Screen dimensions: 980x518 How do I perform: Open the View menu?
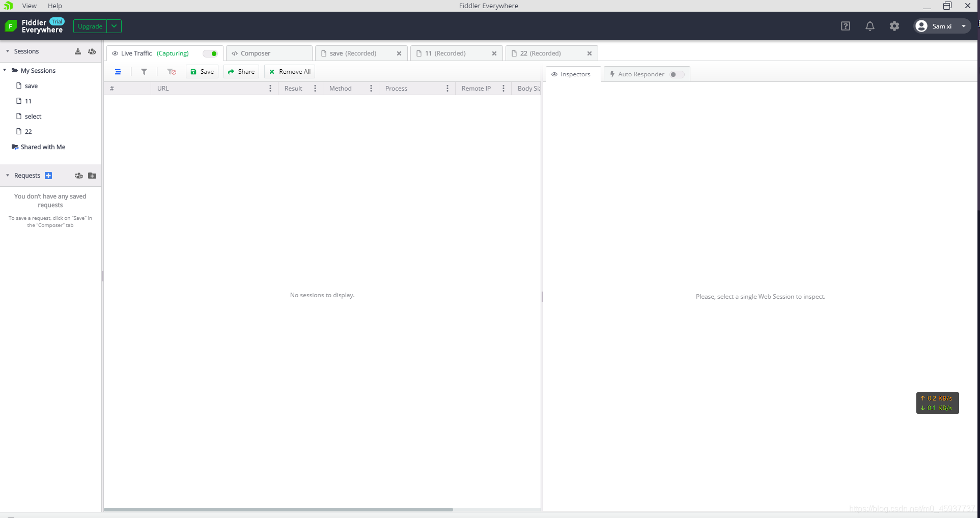(30, 6)
